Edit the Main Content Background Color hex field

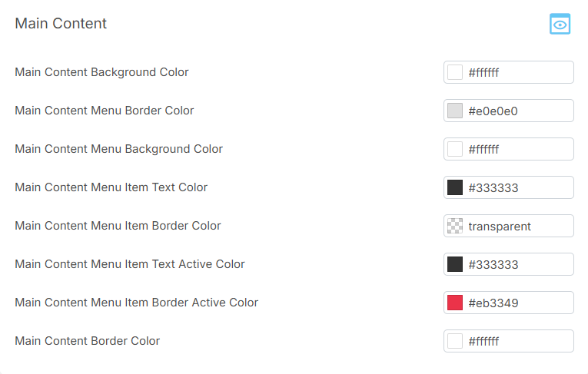[x=518, y=72]
